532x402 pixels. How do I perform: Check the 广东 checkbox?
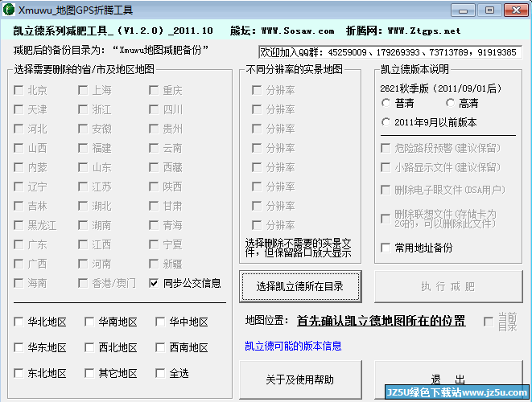(x=19, y=244)
